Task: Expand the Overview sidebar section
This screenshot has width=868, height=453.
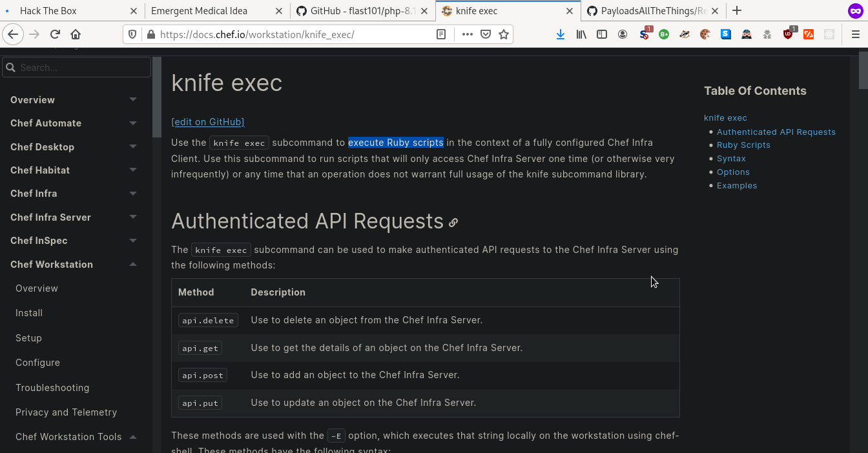Action: [133, 99]
